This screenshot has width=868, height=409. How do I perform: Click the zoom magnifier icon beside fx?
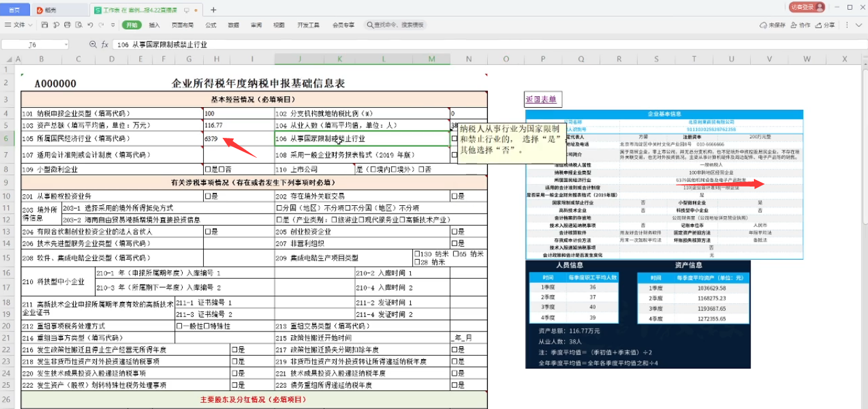pos(93,44)
